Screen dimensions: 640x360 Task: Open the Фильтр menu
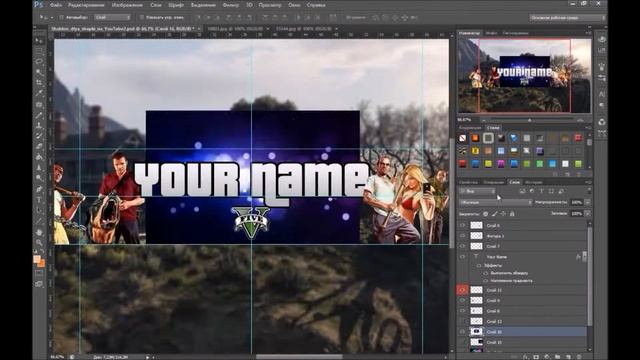point(231,5)
